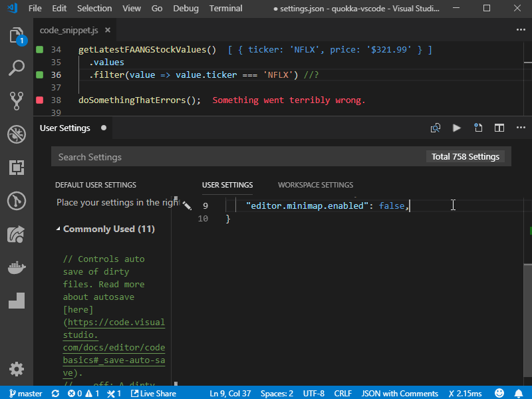Image resolution: width=532 pixels, height=399 pixels.
Task: Change end of line sequence CRLF
Action: click(x=343, y=393)
